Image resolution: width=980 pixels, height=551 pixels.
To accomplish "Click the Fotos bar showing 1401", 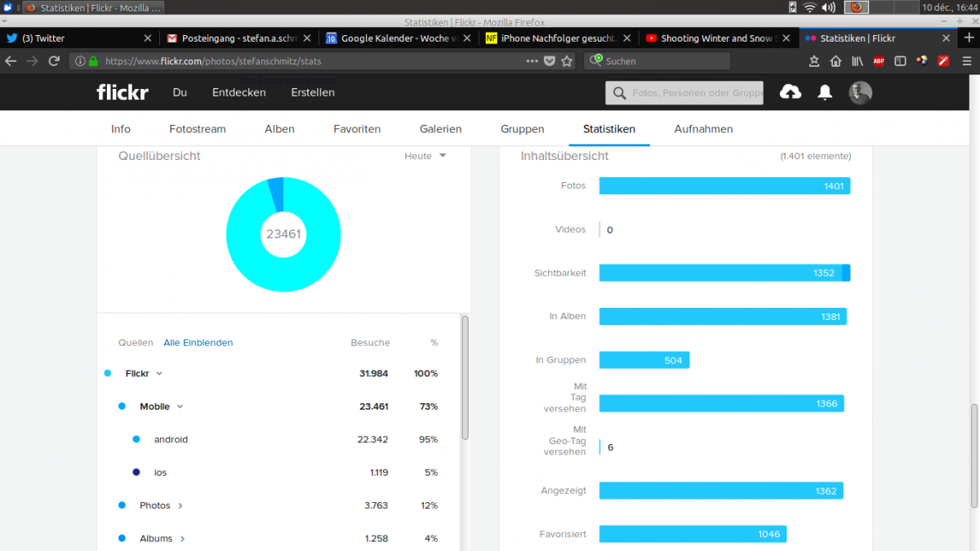I will 724,186.
